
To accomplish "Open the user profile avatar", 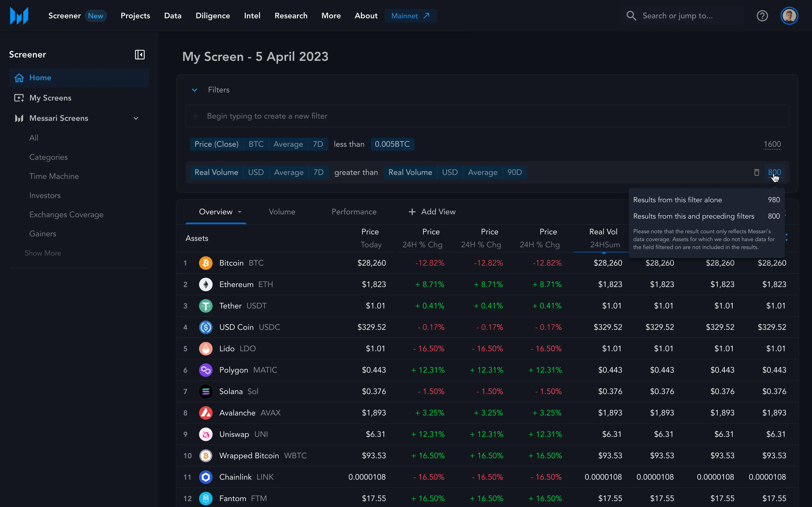I will pos(789,16).
